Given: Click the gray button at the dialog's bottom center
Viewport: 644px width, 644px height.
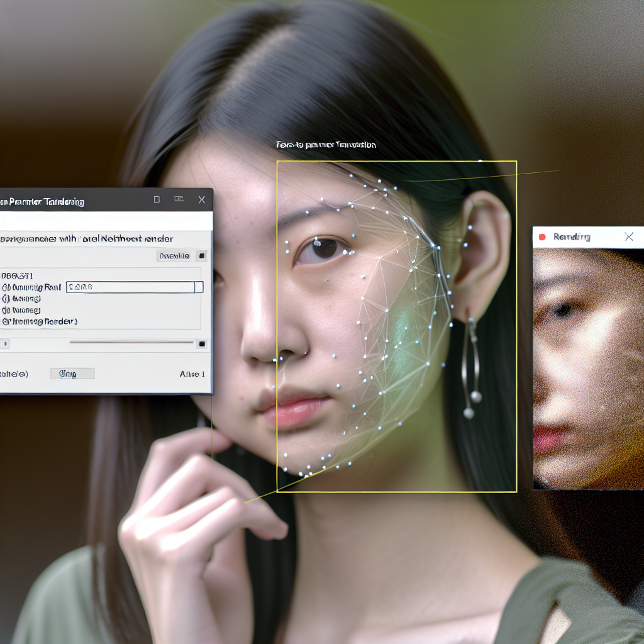Looking at the screenshot, I should [72, 374].
